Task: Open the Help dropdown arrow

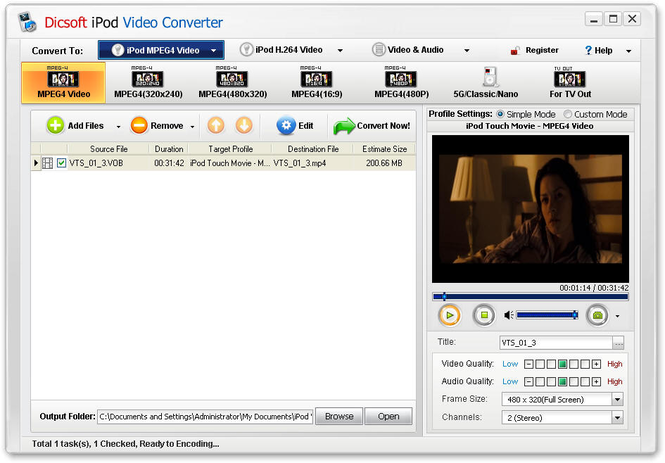Action: (629, 51)
